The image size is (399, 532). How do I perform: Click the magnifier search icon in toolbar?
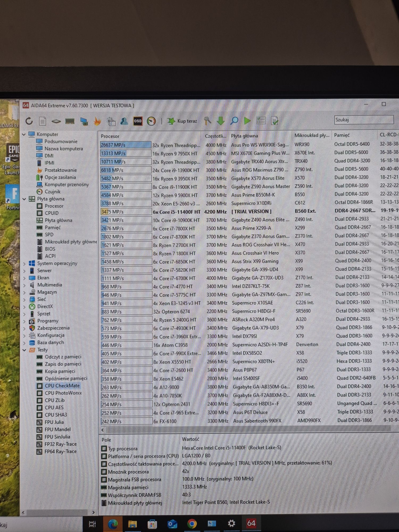pos(234,120)
